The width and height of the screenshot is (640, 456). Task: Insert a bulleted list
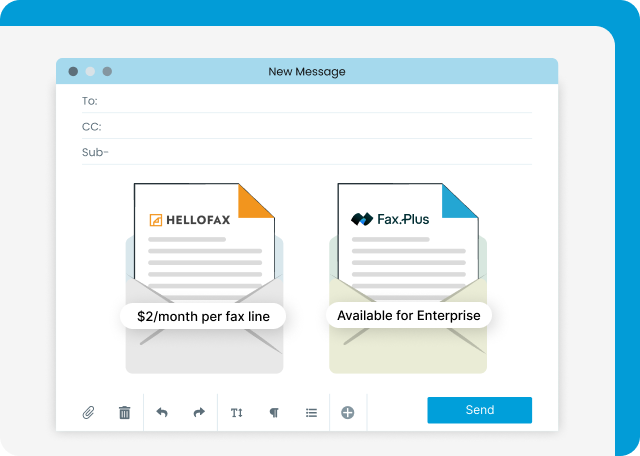coord(311,413)
